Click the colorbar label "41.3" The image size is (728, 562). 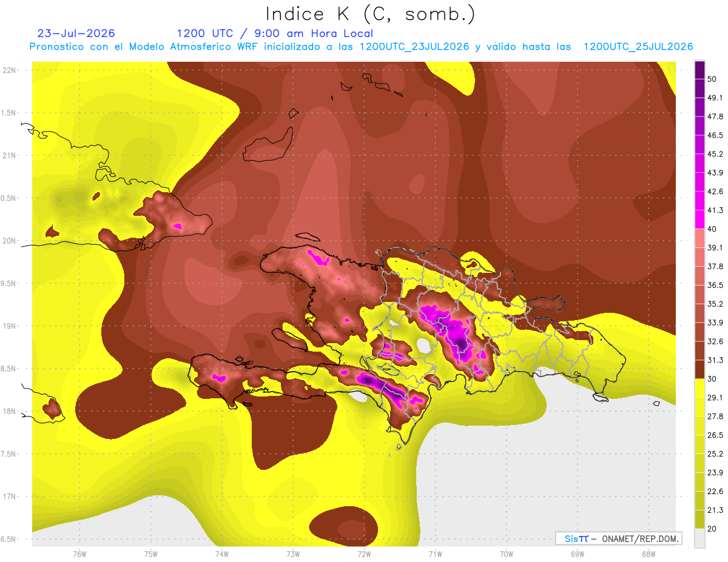coord(715,210)
